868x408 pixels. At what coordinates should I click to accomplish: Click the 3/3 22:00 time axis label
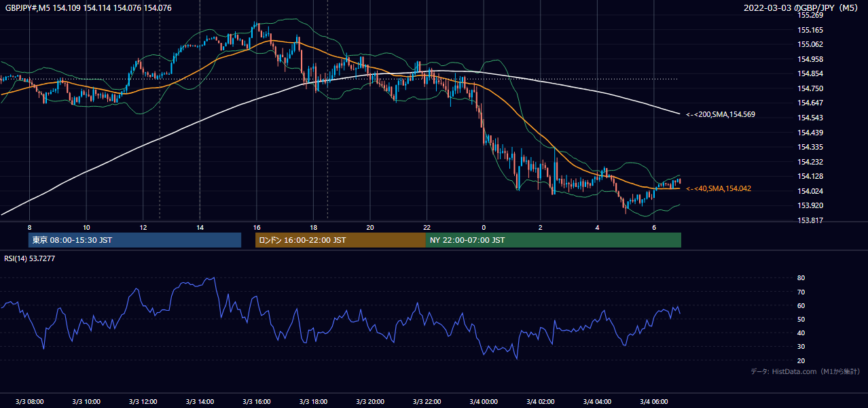tap(427, 401)
